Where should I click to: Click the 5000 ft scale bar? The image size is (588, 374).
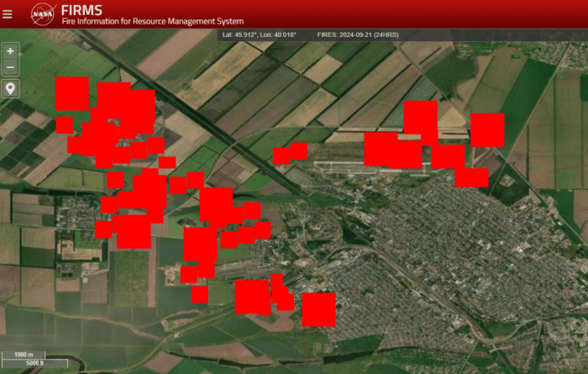(x=35, y=363)
